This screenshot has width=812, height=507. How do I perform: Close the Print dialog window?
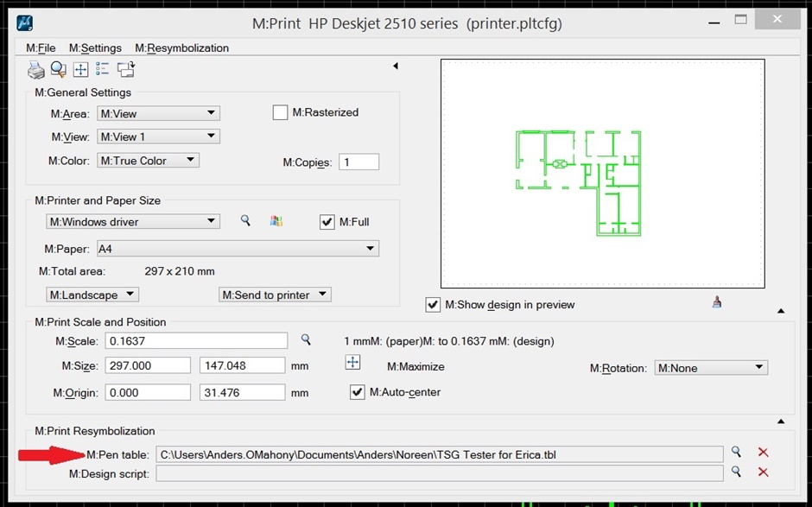(x=777, y=19)
